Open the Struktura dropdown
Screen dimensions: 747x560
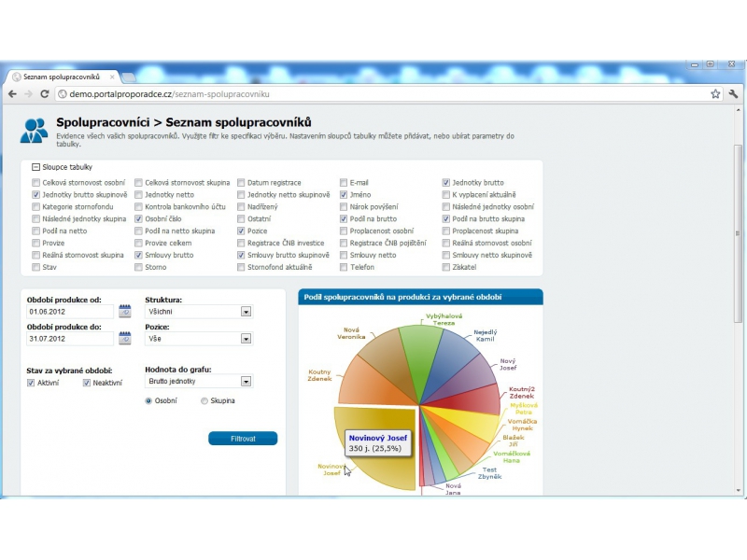(x=246, y=313)
